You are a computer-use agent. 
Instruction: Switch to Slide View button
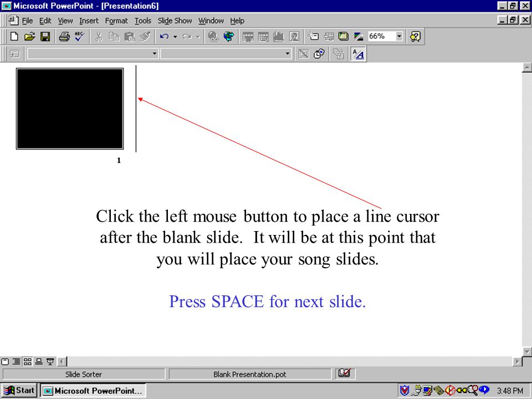[x=5, y=362]
